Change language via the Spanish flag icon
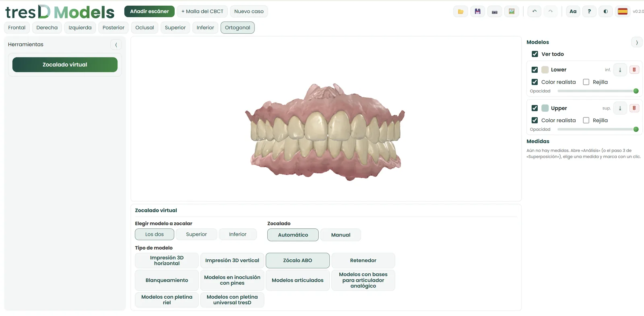644x316 pixels. pos(623,11)
